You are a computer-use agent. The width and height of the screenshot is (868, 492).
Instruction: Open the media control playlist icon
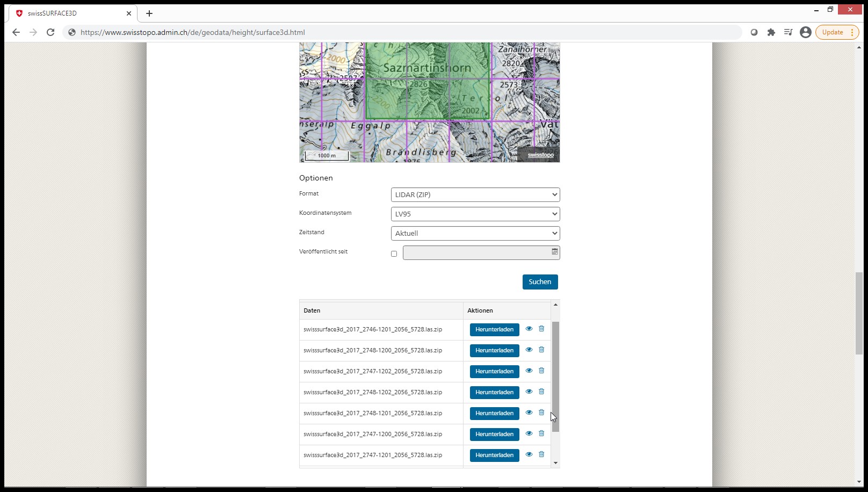788,32
